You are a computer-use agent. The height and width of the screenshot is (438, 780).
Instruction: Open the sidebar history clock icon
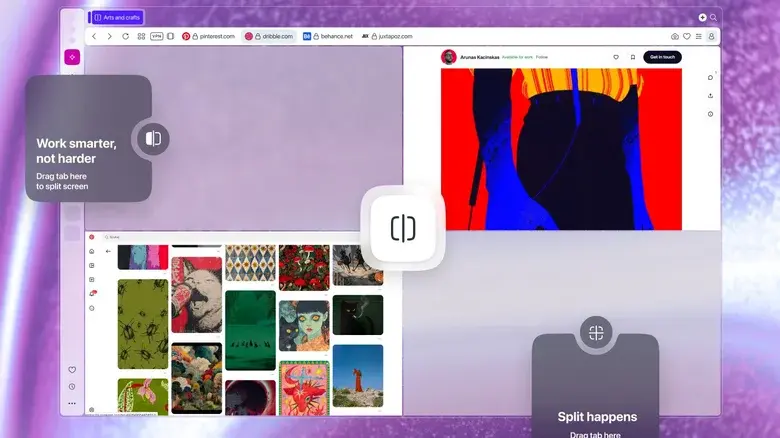[x=72, y=386]
